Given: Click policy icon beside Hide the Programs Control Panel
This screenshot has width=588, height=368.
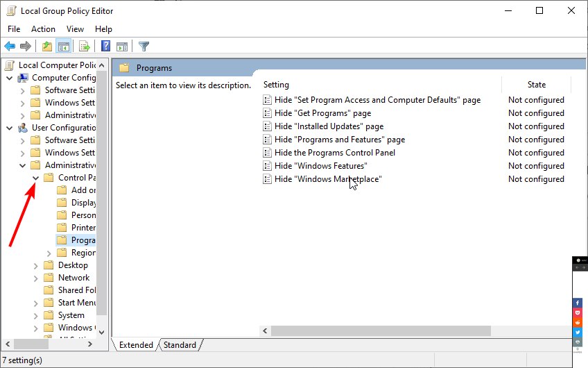Looking at the screenshot, I should click(267, 153).
